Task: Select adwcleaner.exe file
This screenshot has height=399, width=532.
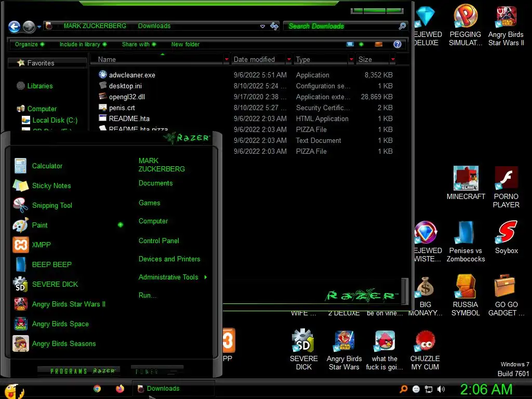Action: point(132,75)
